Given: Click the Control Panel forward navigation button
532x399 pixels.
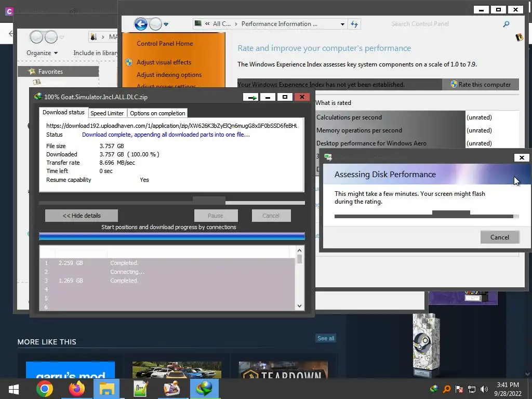Looking at the screenshot, I should point(155,24).
